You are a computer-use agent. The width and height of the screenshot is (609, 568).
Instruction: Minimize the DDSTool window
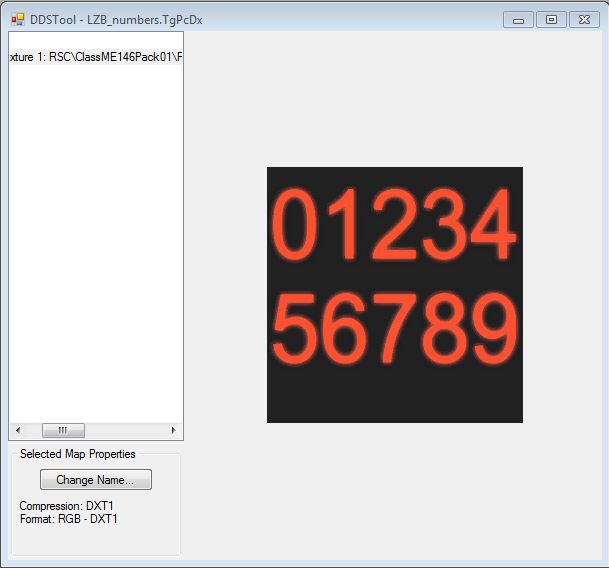pos(519,20)
